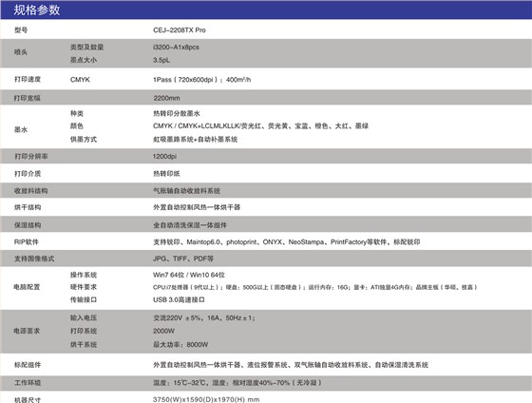Click the 打印分辨率 row label
This screenshot has width=532, height=403.
click(x=30, y=157)
